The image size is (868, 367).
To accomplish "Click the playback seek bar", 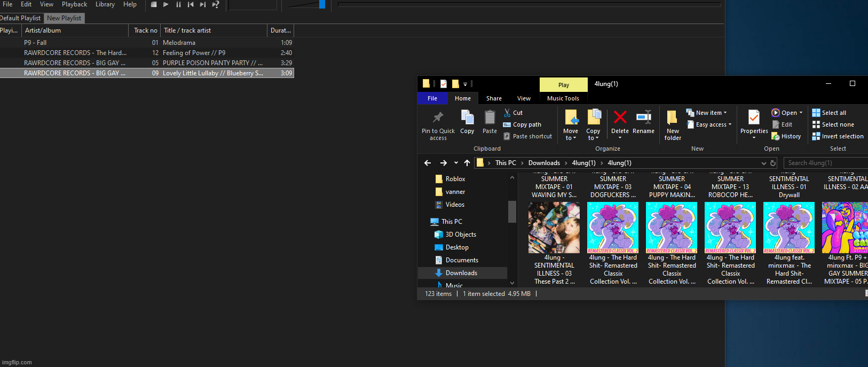I will (530, 4).
